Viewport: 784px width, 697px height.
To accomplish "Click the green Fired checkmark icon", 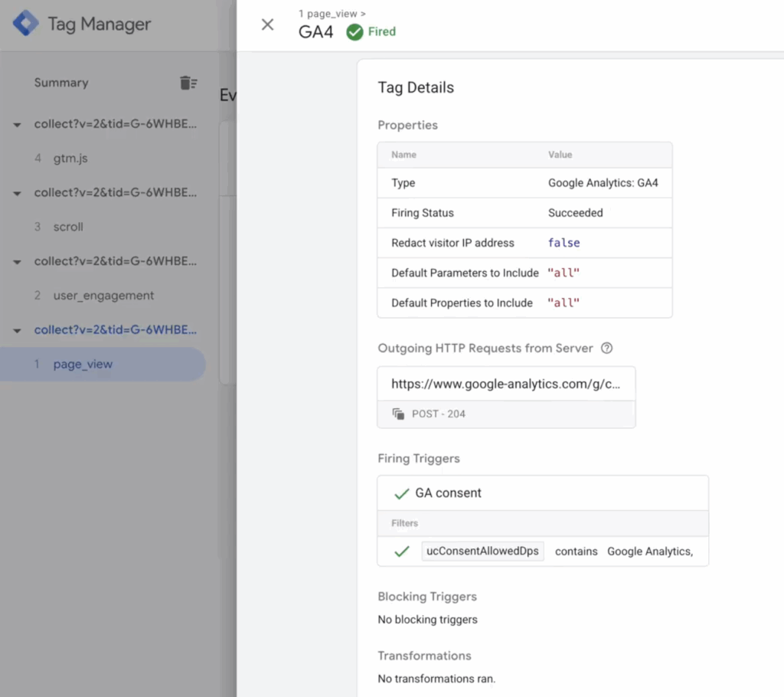I will [354, 32].
